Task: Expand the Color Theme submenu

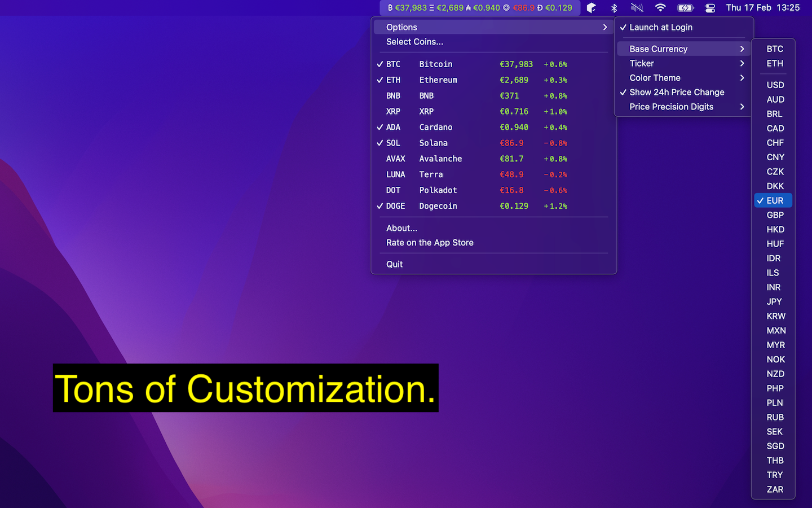Action: point(655,78)
